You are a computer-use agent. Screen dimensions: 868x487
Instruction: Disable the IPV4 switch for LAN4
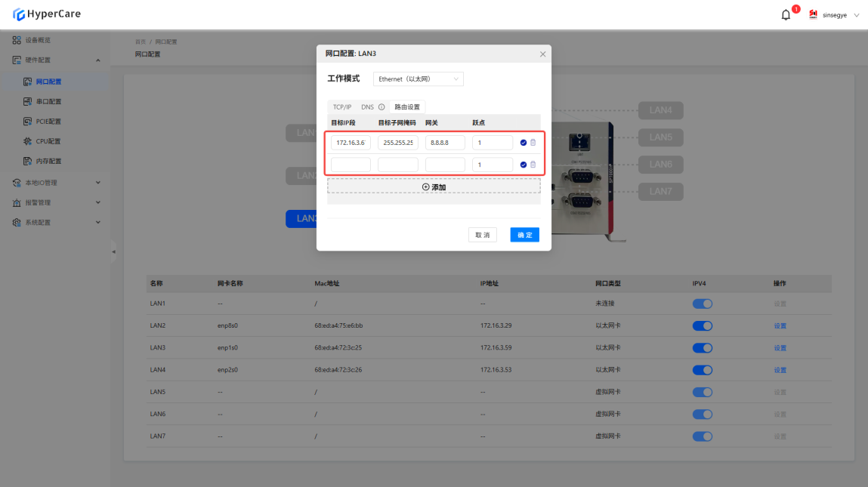click(702, 370)
